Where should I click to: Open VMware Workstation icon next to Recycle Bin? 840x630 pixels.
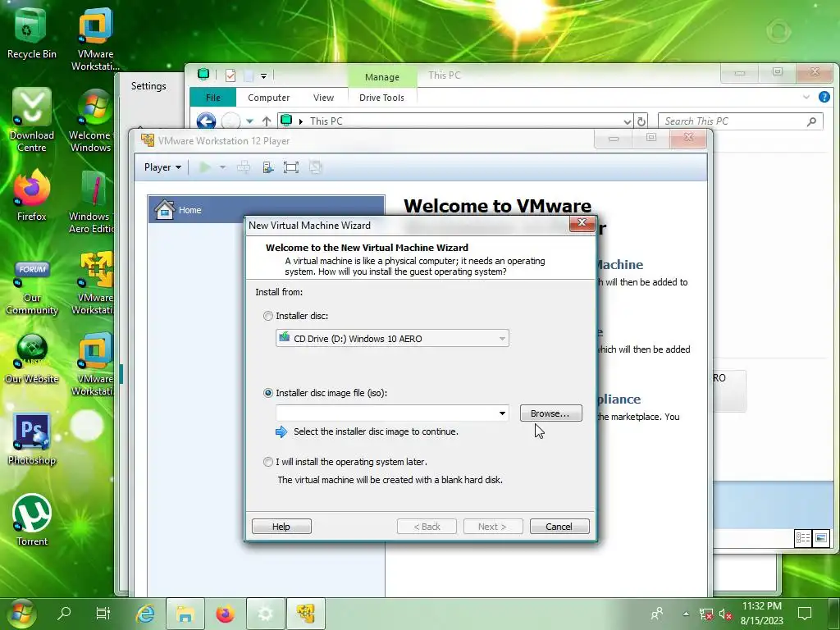(95, 39)
